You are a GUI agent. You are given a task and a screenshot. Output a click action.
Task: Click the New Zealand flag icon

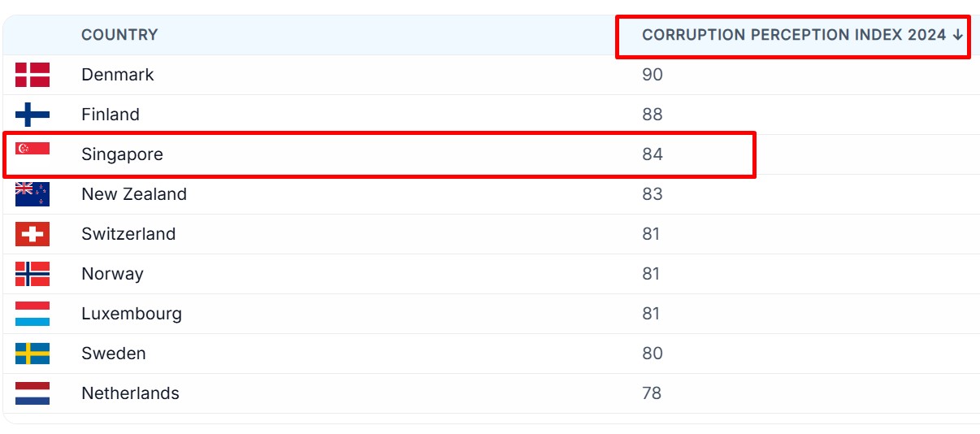[x=33, y=194]
